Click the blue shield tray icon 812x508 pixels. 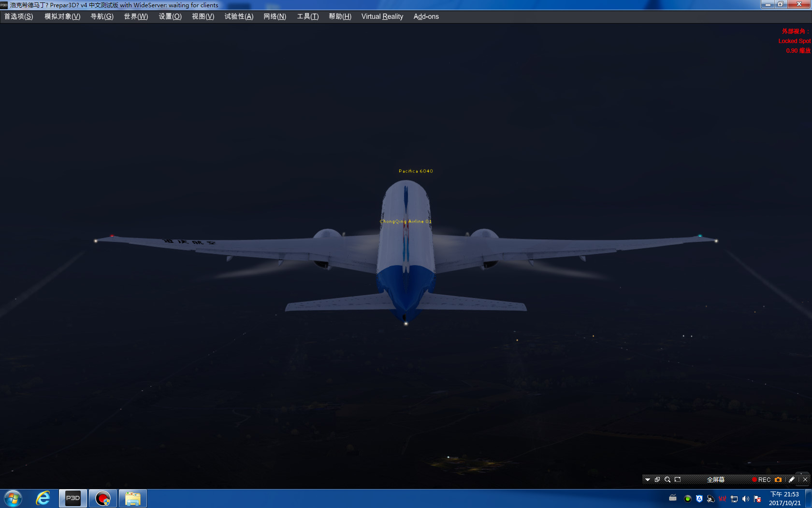click(699, 499)
